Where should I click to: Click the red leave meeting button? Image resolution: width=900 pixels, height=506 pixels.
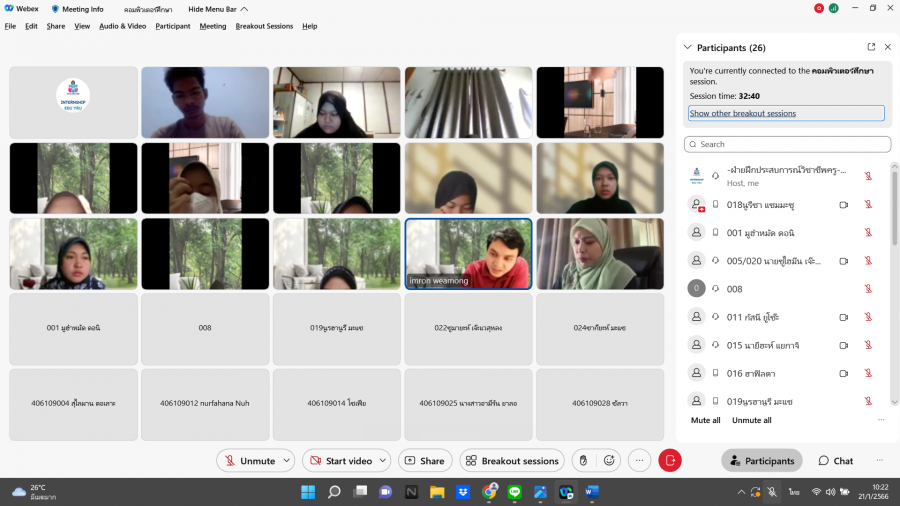pyautogui.click(x=670, y=461)
